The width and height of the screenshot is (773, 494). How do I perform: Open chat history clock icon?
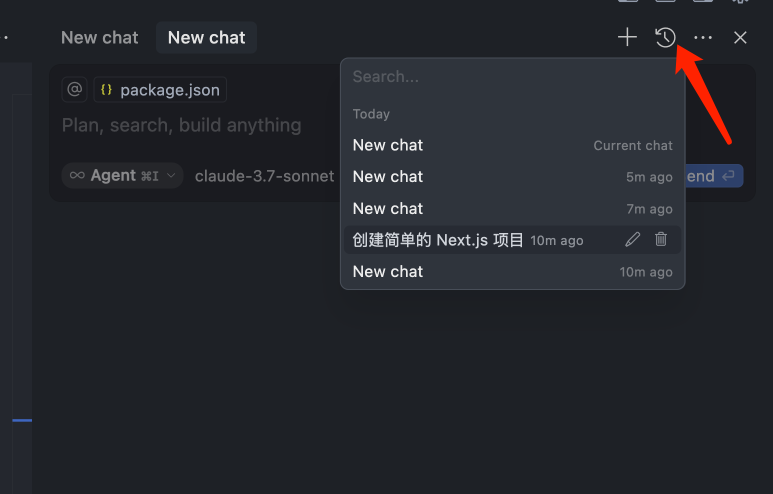pos(665,38)
